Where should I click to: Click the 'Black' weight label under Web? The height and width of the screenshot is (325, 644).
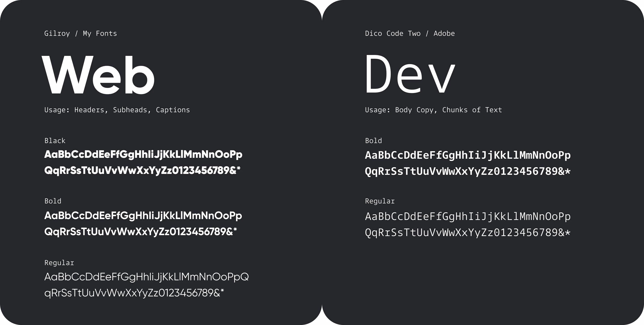(55, 141)
